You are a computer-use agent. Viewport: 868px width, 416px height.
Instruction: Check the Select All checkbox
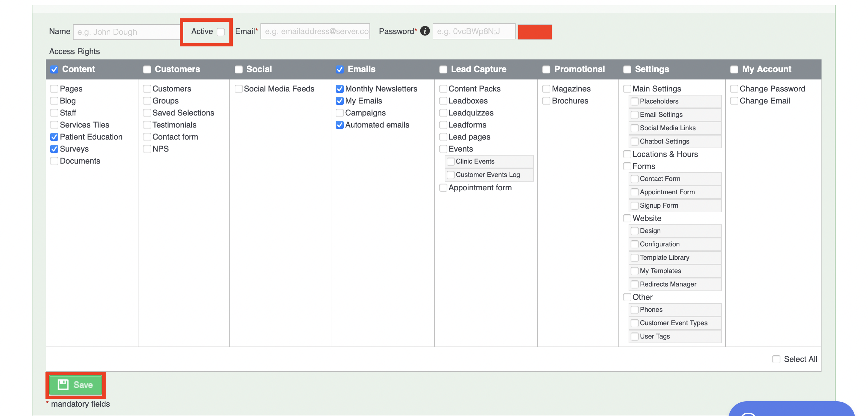pos(776,359)
